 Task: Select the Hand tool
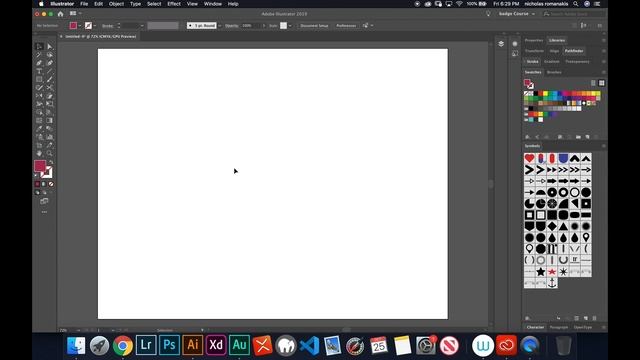(39, 153)
